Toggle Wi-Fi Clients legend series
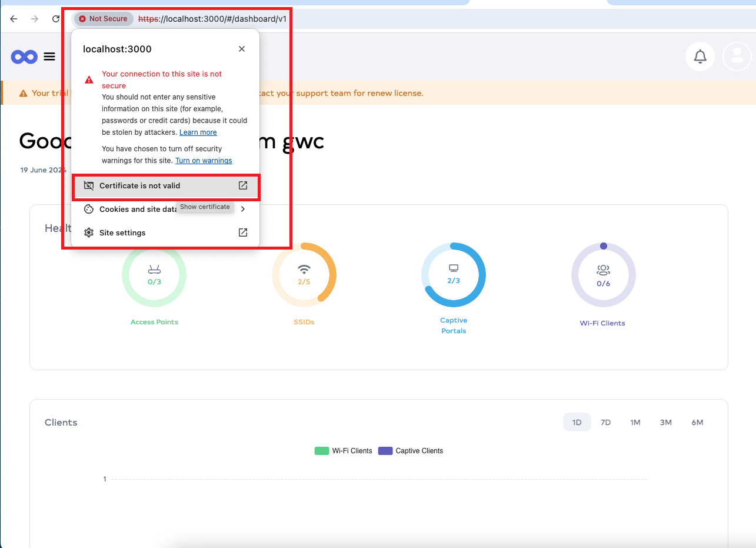 point(344,451)
